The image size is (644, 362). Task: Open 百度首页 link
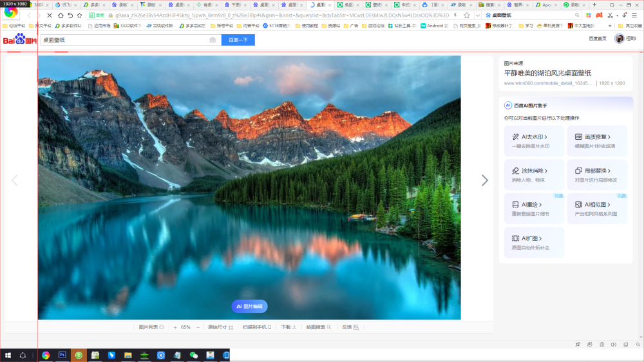pos(598,39)
